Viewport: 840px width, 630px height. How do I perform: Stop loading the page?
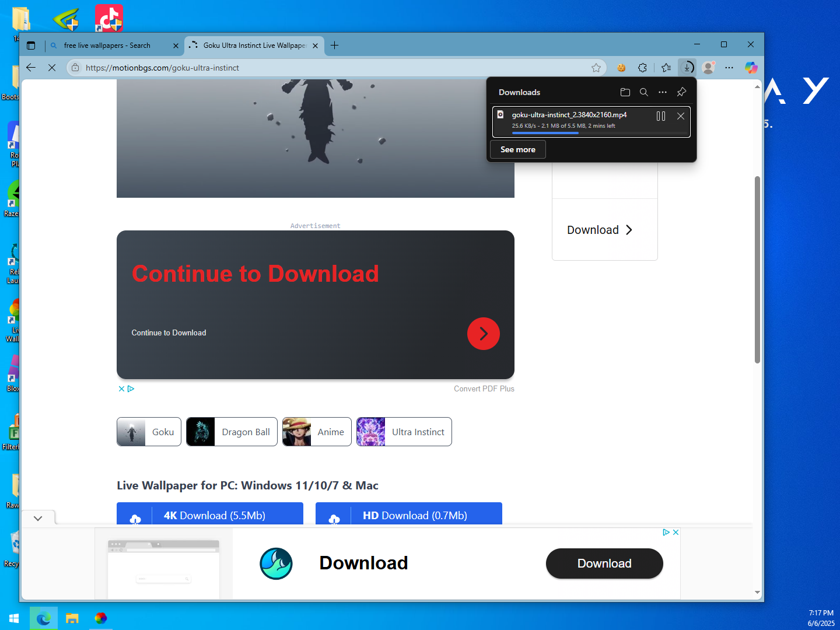[x=52, y=68]
